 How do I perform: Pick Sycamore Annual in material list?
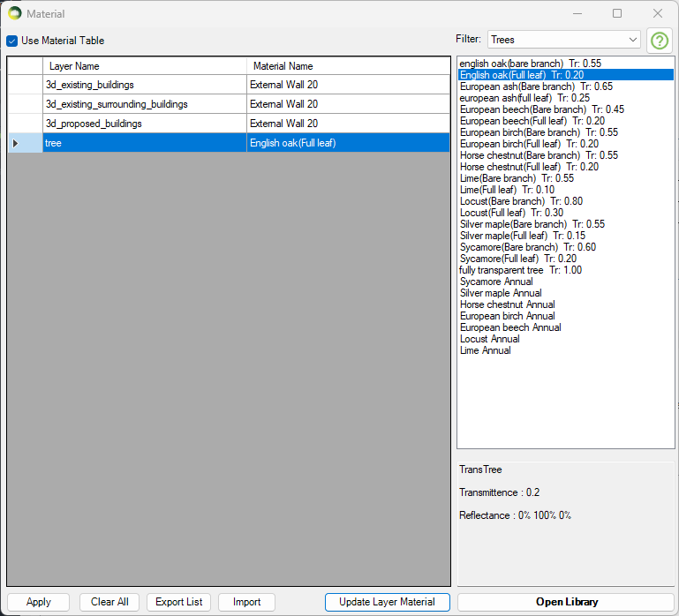[496, 282]
